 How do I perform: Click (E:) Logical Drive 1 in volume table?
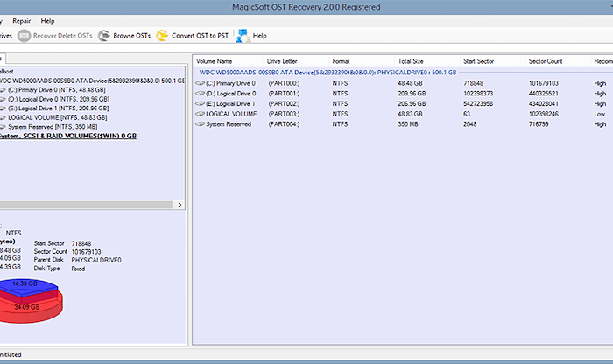click(x=230, y=103)
